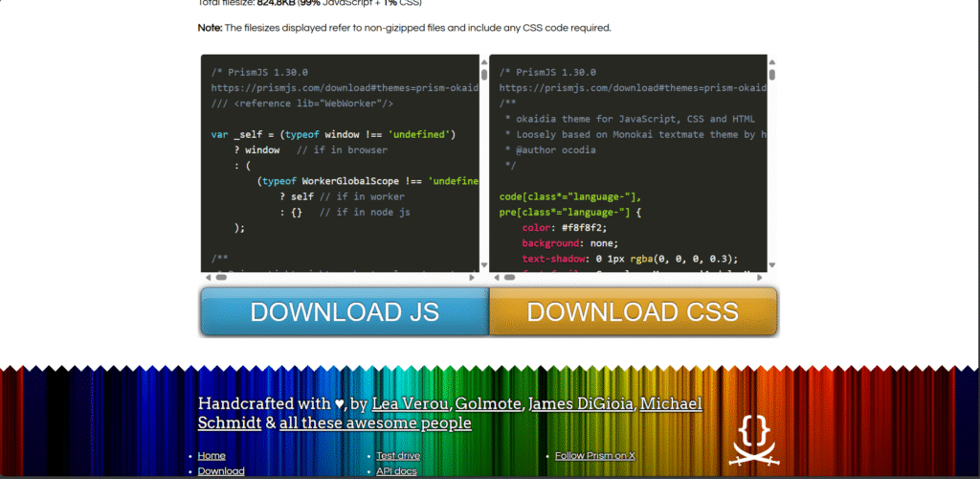Click the Download CSS button

coord(633,312)
